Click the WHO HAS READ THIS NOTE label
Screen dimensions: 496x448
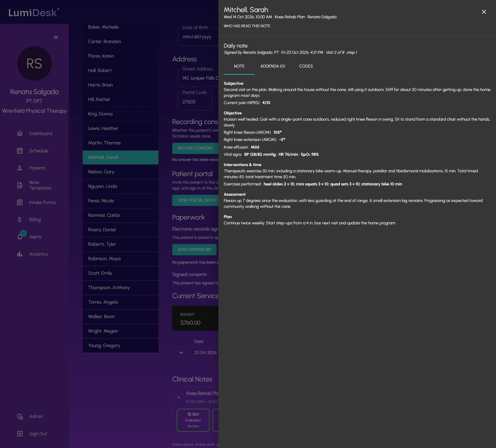tap(247, 26)
